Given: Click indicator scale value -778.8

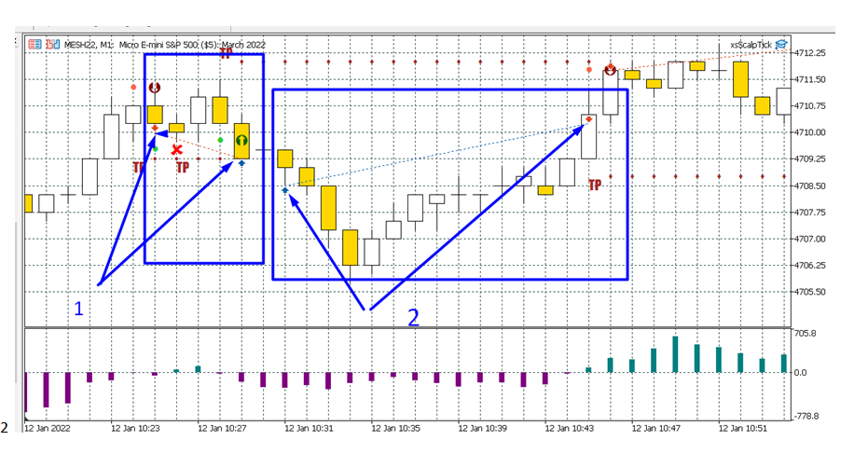Looking at the screenshot, I should [x=806, y=416].
